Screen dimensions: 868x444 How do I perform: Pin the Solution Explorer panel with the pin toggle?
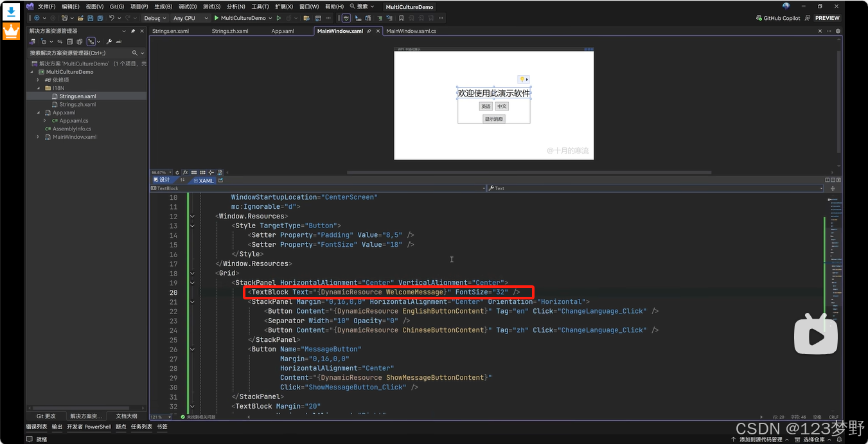(x=133, y=31)
